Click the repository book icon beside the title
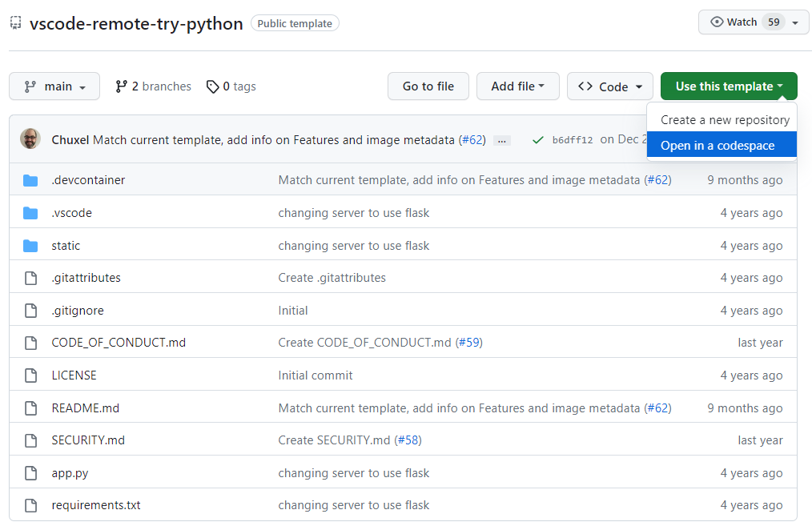Viewport: 812px width, 530px height. tap(14, 22)
